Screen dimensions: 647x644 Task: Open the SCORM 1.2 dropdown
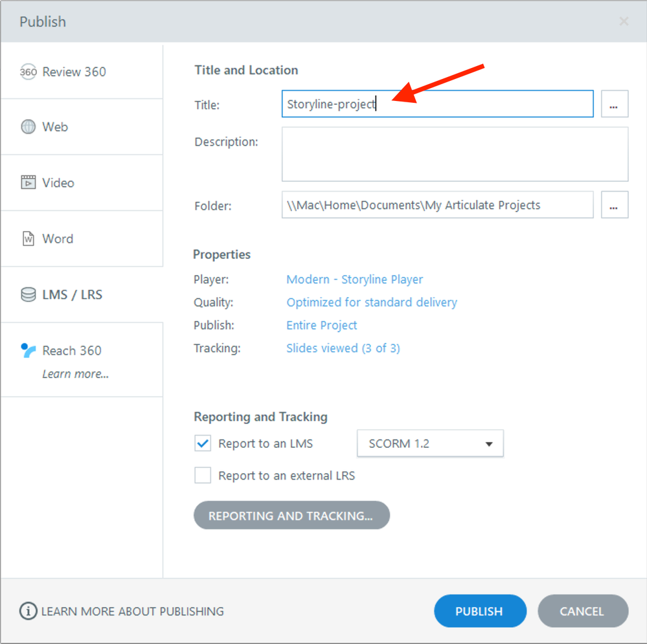coord(430,444)
